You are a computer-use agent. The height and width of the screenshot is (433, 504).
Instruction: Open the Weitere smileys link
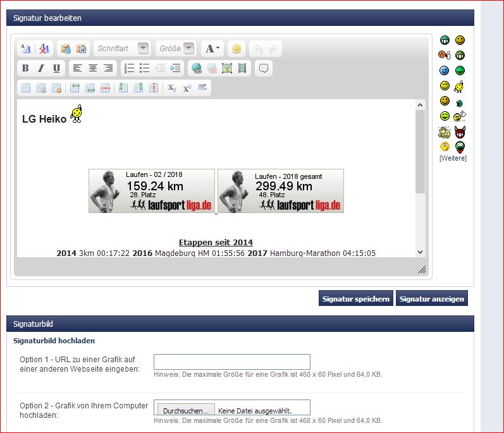click(x=453, y=158)
